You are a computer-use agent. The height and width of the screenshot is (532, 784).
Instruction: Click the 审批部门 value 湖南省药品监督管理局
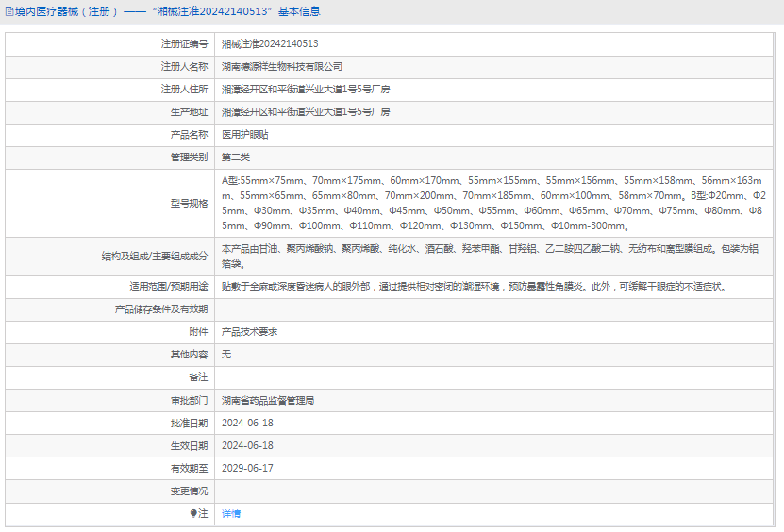click(x=268, y=400)
